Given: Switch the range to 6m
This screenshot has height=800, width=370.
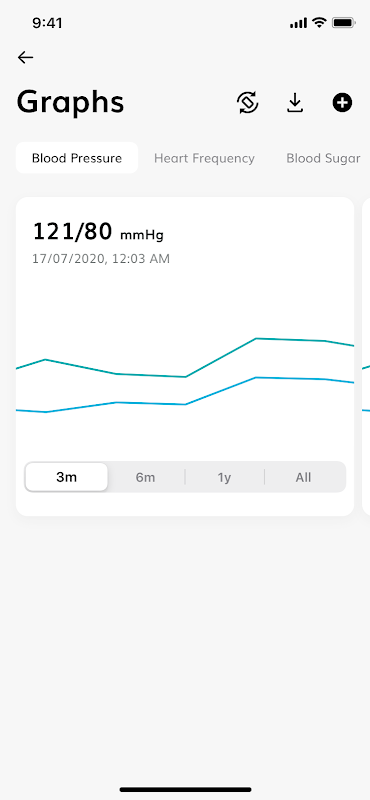Looking at the screenshot, I should [x=145, y=478].
